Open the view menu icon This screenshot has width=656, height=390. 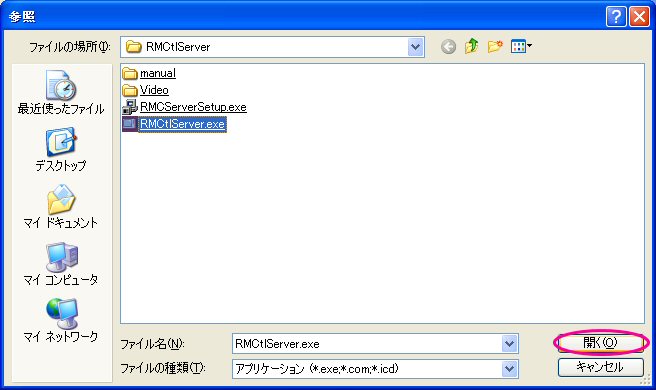pyautogui.click(x=521, y=46)
